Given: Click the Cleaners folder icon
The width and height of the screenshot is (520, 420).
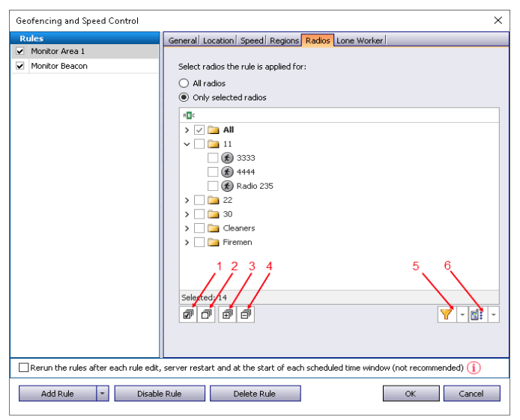Looking at the screenshot, I should click(x=214, y=228).
